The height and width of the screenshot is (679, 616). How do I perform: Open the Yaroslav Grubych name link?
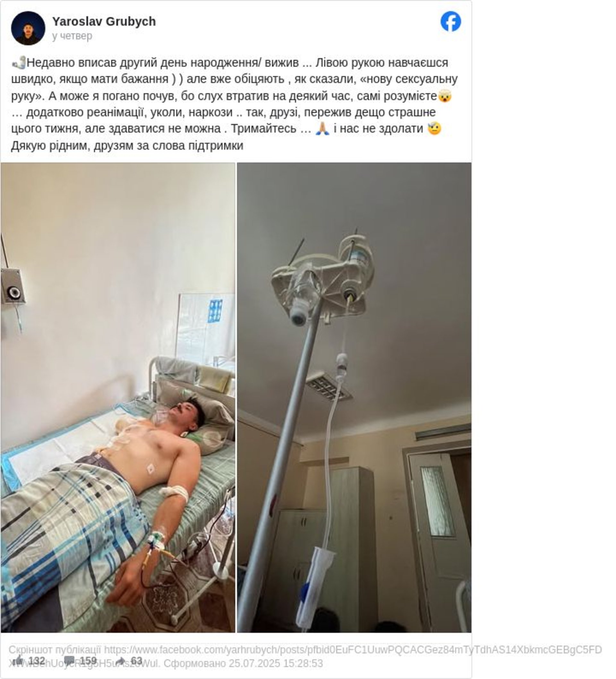pos(104,21)
